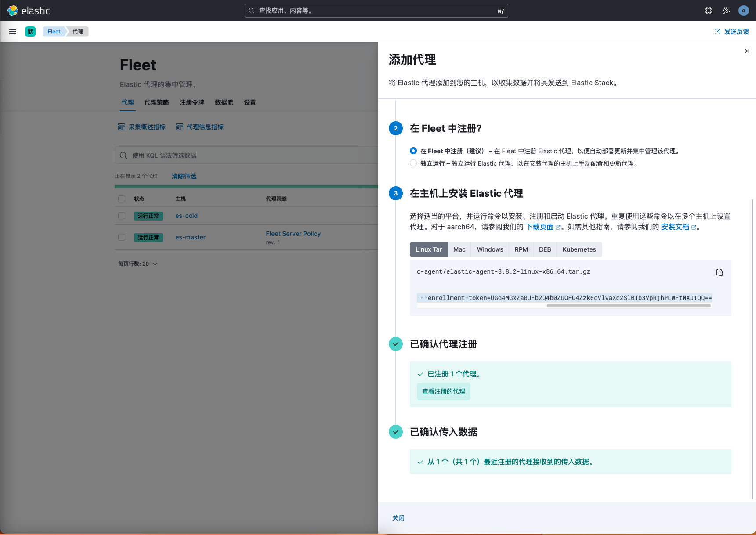Click 清除筛选 to clear filters
Viewport: 756px width, 535px height.
click(x=184, y=176)
